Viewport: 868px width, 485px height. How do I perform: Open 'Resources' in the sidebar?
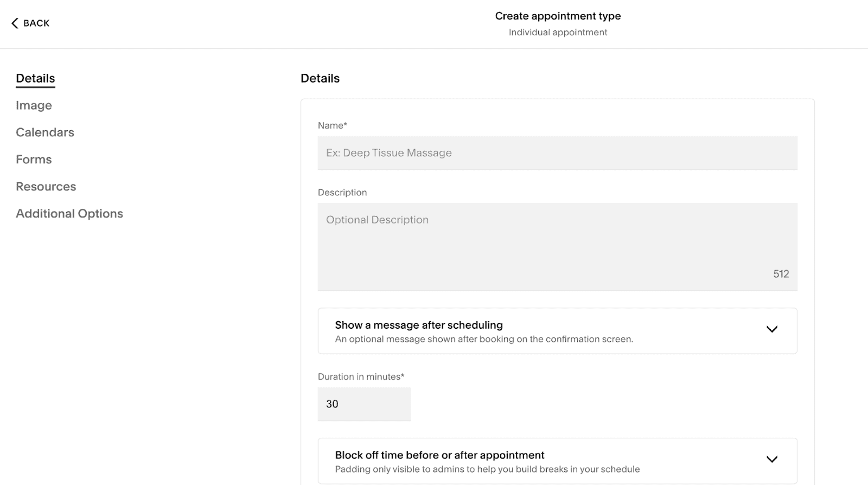tap(46, 186)
